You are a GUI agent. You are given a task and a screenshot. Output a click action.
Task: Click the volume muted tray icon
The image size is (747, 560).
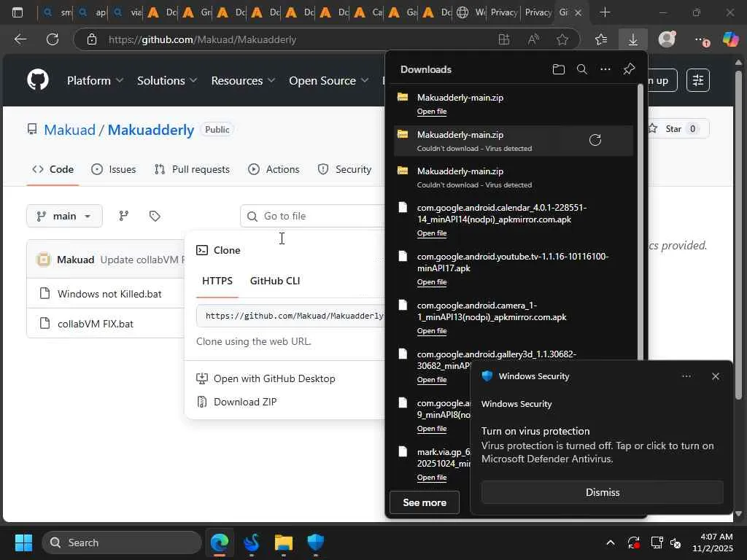tap(675, 542)
